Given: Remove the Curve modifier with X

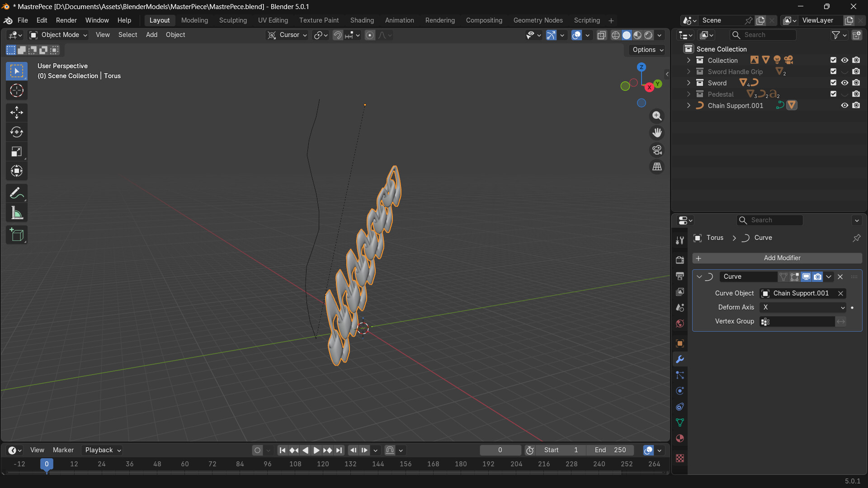Looking at the screenshot, I should pos(840,277).
